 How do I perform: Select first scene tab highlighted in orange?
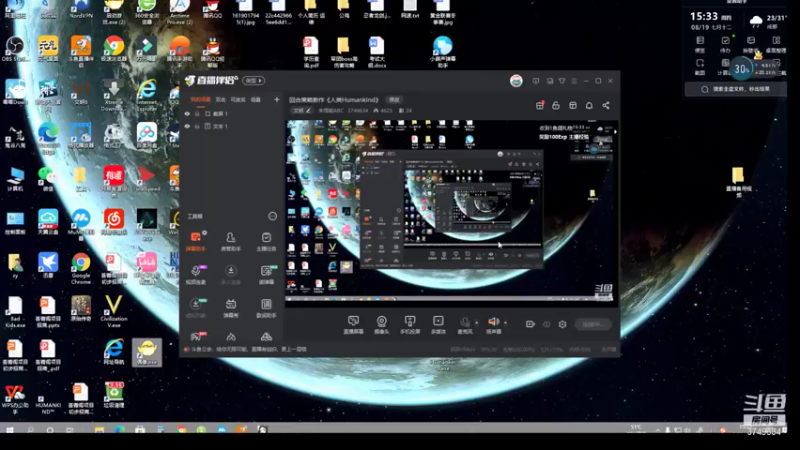201,99
